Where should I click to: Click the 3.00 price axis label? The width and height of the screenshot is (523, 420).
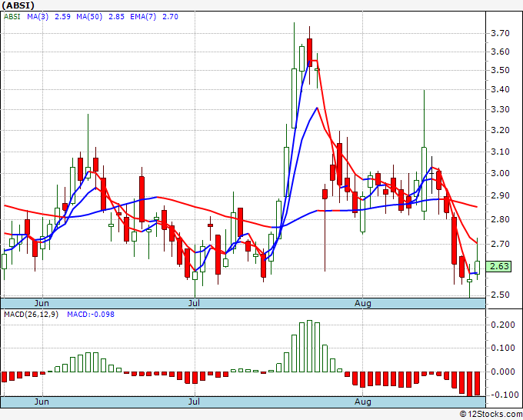click(x=500, y=173)
